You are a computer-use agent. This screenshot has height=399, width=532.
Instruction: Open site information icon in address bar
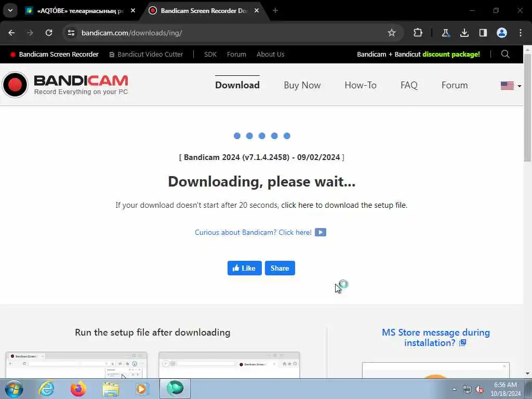click(x=71, y=33)
